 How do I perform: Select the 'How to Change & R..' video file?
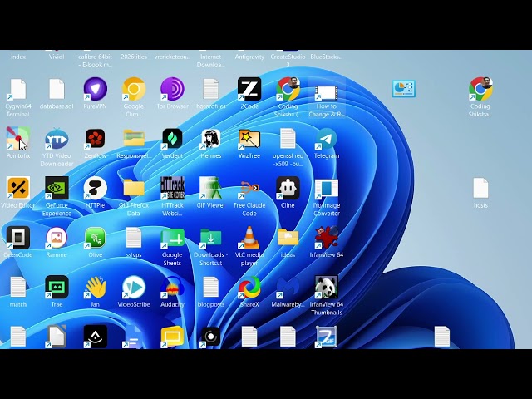[x=327, y=92]
